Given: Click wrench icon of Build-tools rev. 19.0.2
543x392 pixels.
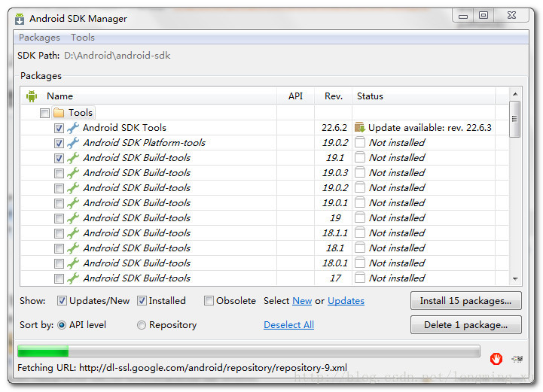Looking at the screenshot, I should click(73, 188).
